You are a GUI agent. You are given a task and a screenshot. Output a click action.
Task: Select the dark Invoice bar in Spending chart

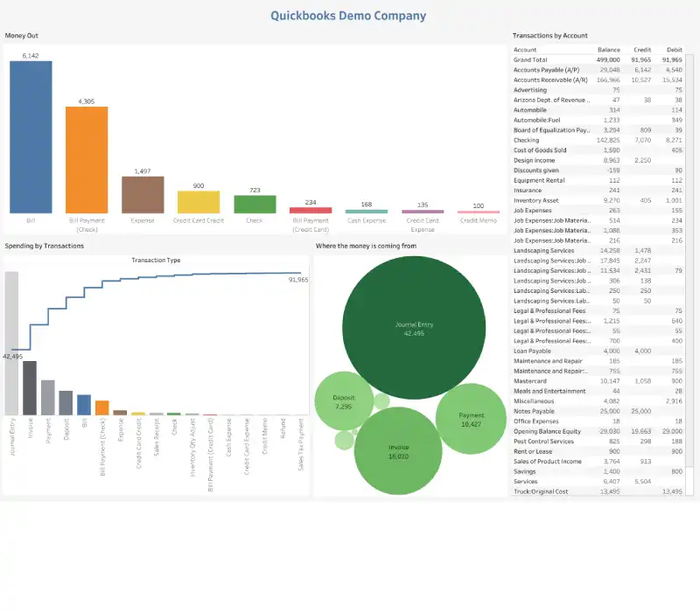click(30, 387)
